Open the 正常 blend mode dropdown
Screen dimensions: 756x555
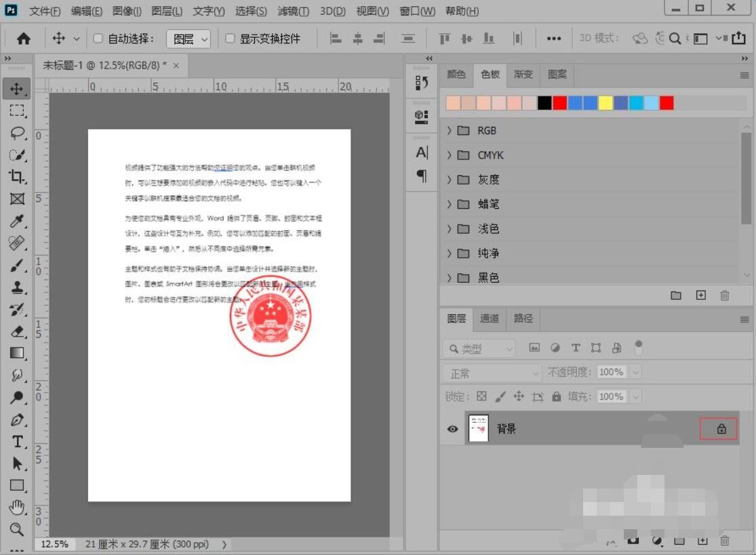(x=492, y=373)
